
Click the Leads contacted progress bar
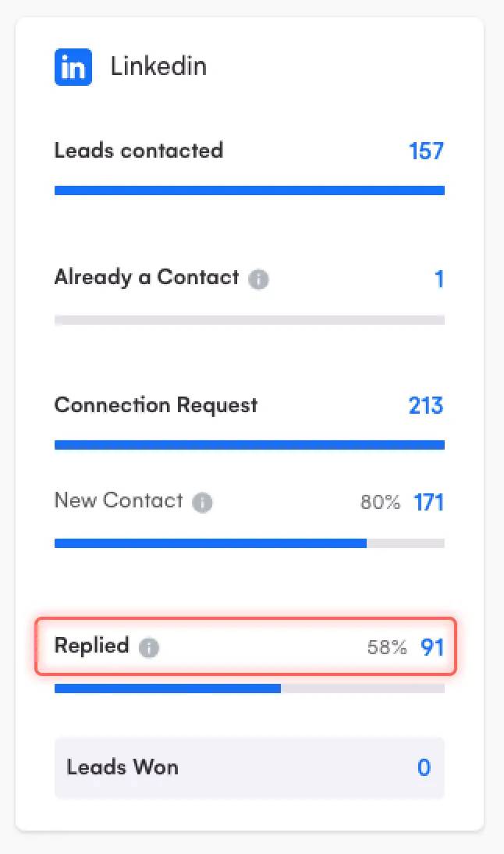coord(249,190)
